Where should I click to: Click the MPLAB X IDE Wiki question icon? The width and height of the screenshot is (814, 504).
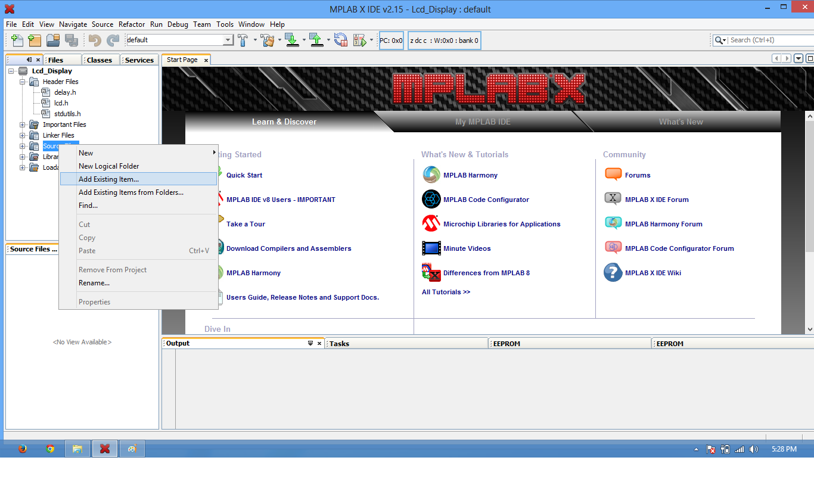pyautogui.click(x=613, y=272)
